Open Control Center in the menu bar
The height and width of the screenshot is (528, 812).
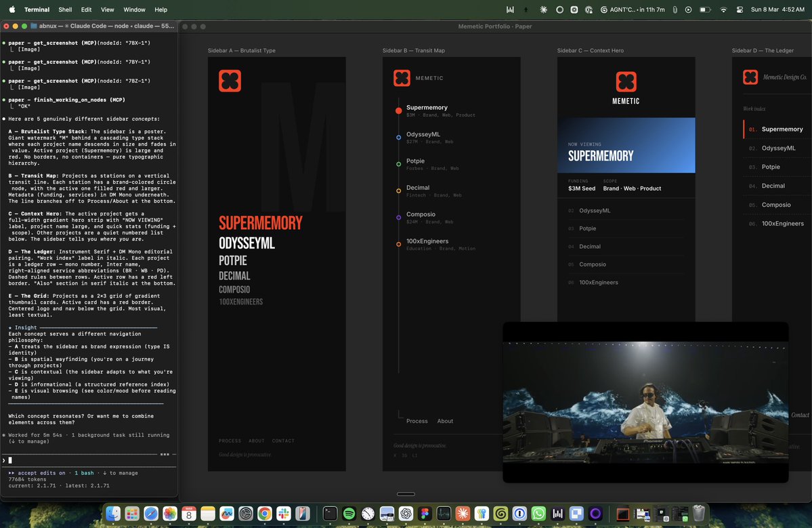coord(740,9)
